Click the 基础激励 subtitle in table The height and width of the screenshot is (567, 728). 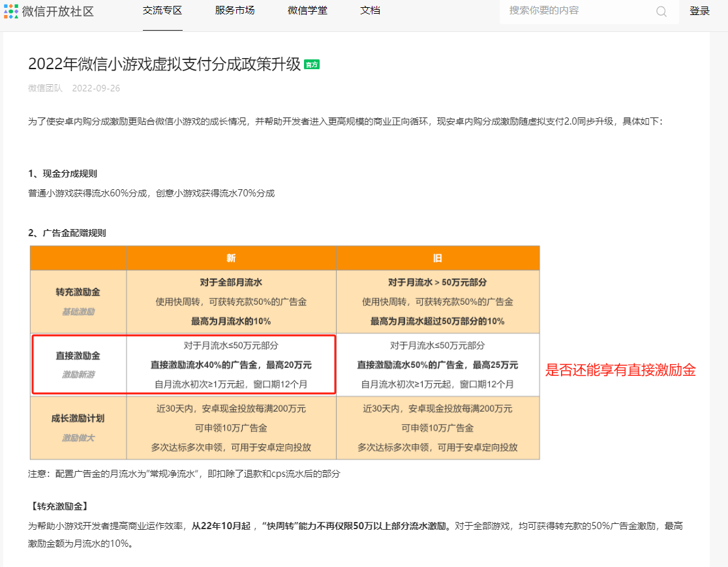point(78,312)
